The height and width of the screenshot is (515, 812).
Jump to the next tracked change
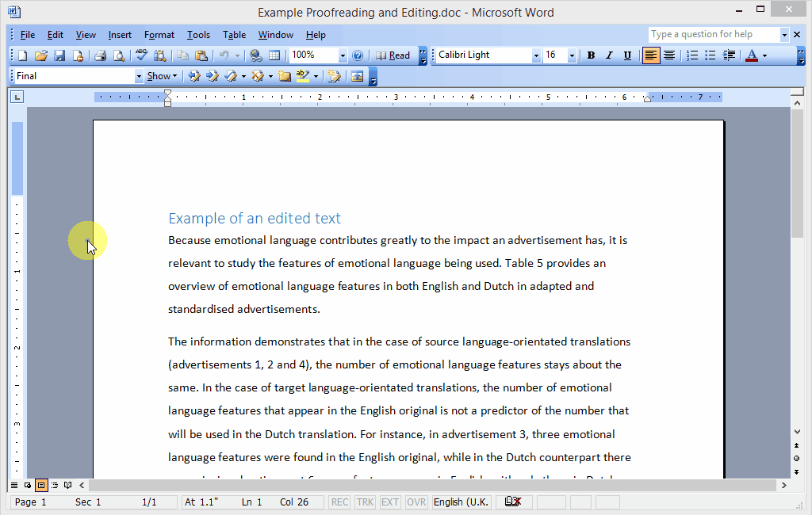pyautogui.click(x=212, y=76)
